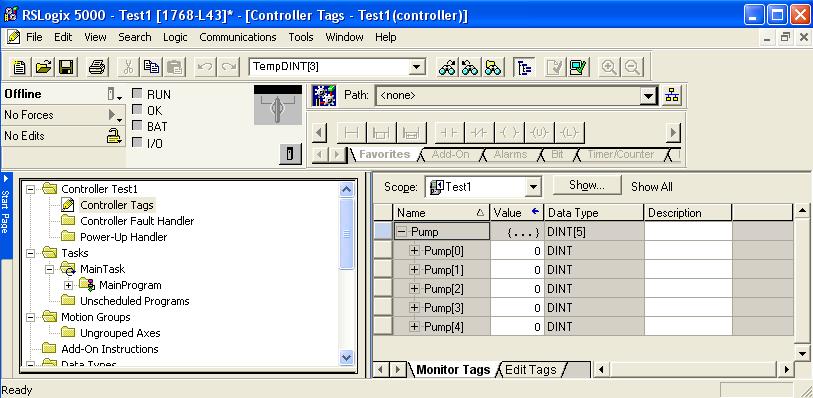
Task: Insert a branch element icon
Action: pyautogui.click(x=381, y=133)
